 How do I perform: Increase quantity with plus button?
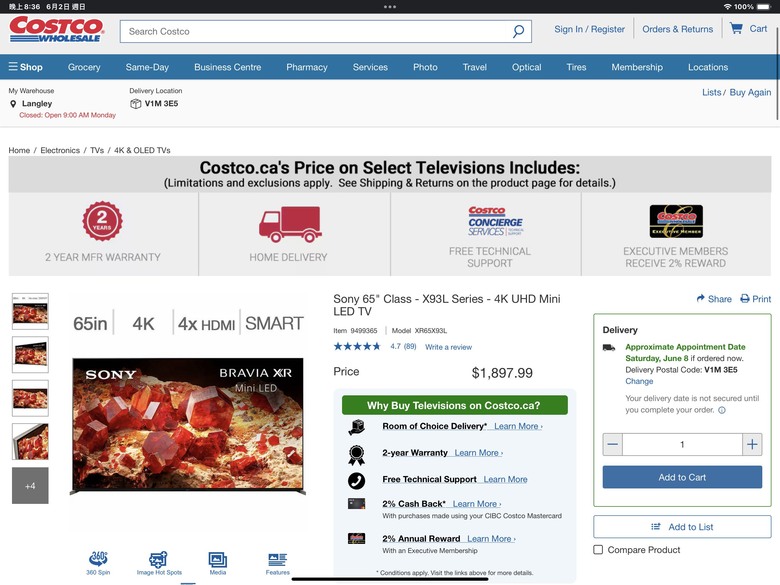point(752,444)
